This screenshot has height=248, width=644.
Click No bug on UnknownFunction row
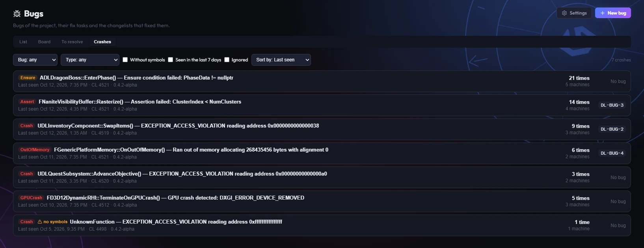tap(618, 226)
